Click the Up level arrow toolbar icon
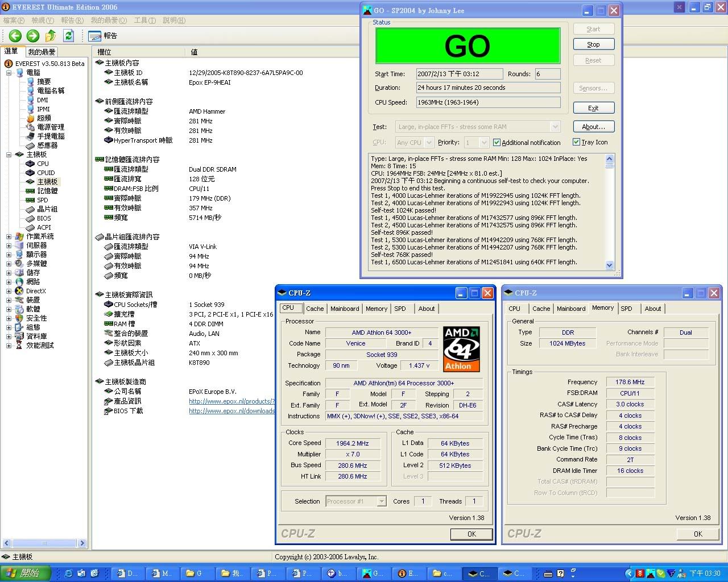Viewport: 728px width, 582px height. click(x=51, y=36)
